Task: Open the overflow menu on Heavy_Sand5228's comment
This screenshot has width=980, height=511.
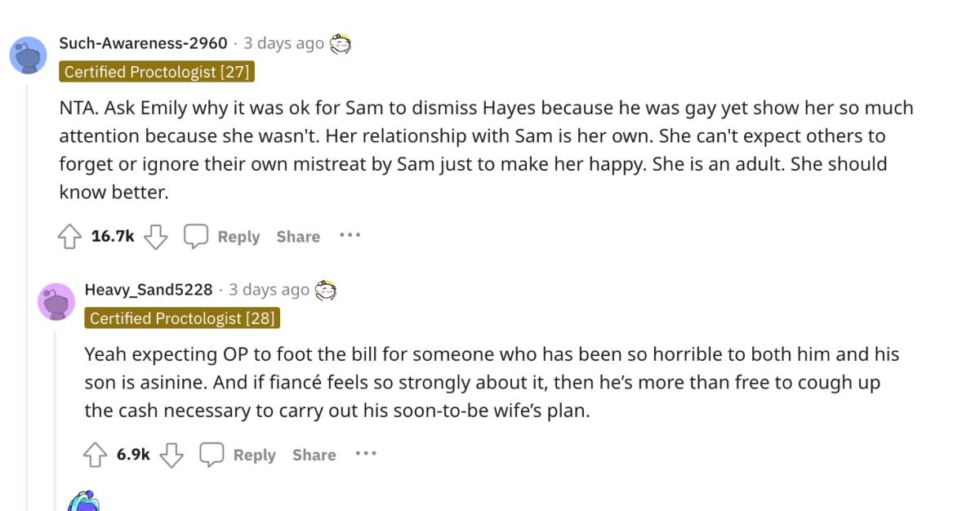Action: point(366,455)
